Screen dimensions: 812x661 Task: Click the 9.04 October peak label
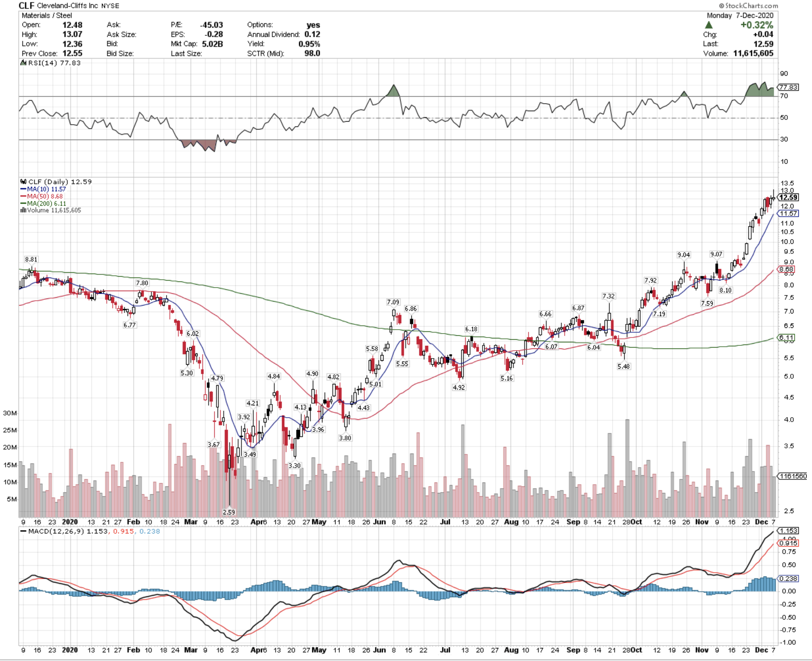click(683, 255)
